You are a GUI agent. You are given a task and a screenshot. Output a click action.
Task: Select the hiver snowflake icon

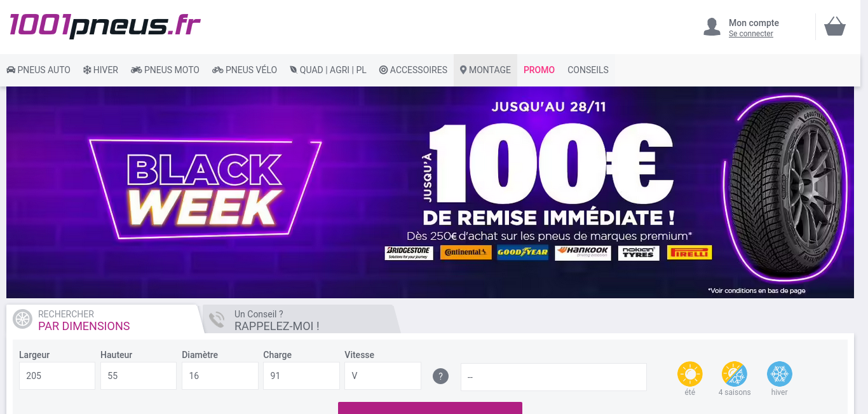point(780,374)
